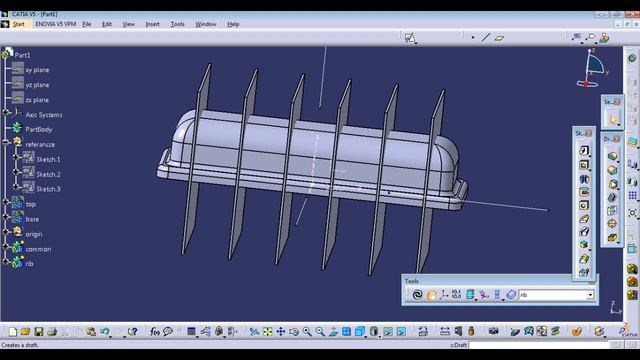Toggle the Hide/Show icon in bottom toolbar
The height and width of the screenshot is (360, 640).
(x=388, y=332)
